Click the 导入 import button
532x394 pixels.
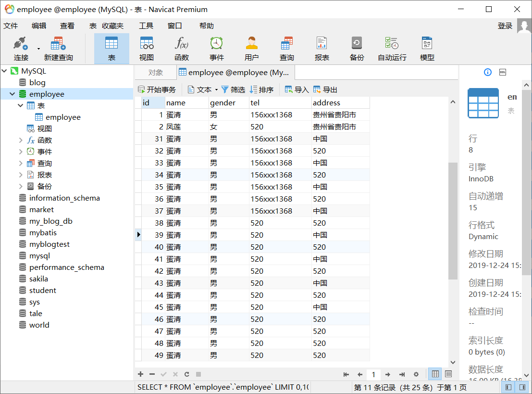pos(297,89)
